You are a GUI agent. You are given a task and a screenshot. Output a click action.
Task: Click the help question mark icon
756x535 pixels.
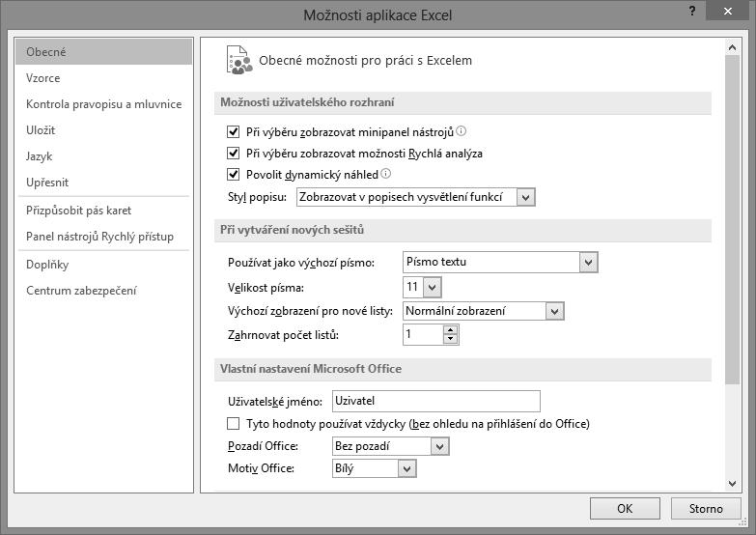click(x=692, y=11)
